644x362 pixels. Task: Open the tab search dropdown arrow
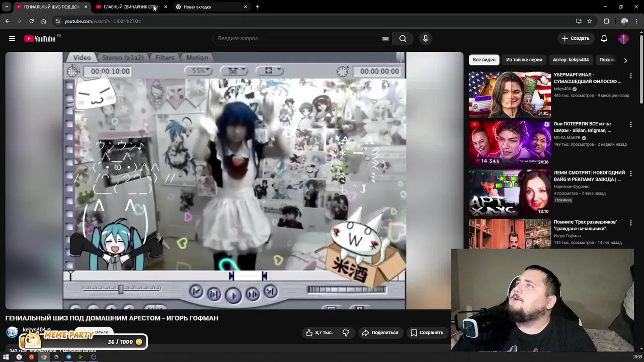coord(7,7)
